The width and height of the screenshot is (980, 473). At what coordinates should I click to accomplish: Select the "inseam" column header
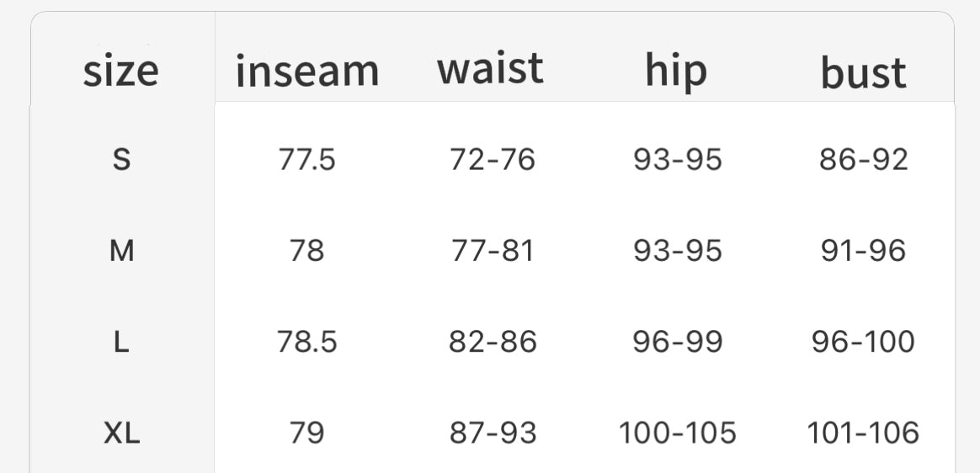point(307,71)
